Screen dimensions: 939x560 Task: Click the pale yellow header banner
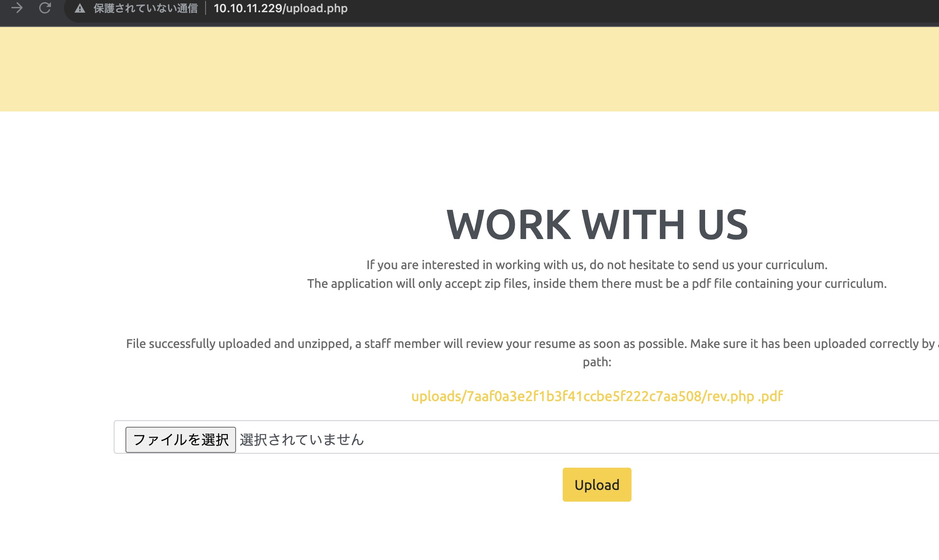[469, 69]
